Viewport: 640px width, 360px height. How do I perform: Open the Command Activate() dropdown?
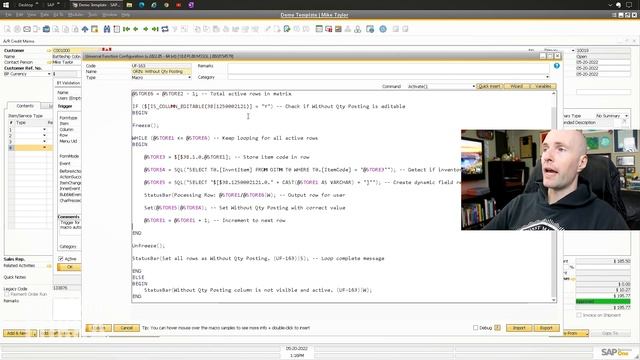(473, 87)
